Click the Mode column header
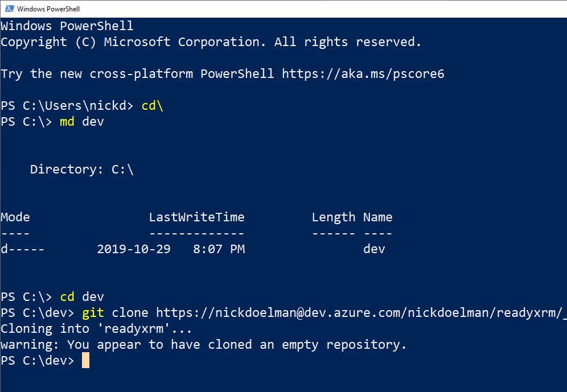Image resolution: width=567 pixels, height=392 pixels. tap(15, 217)
